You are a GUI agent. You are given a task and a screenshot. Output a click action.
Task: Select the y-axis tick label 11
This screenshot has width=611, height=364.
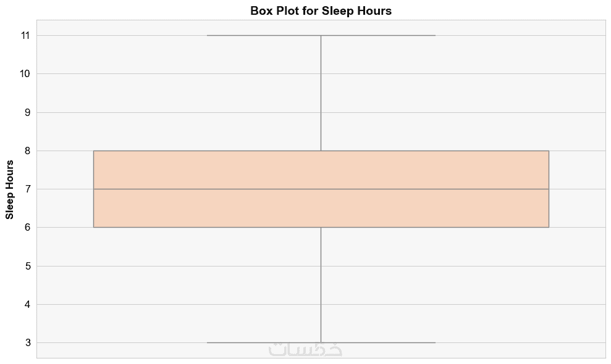click(26, 36)
